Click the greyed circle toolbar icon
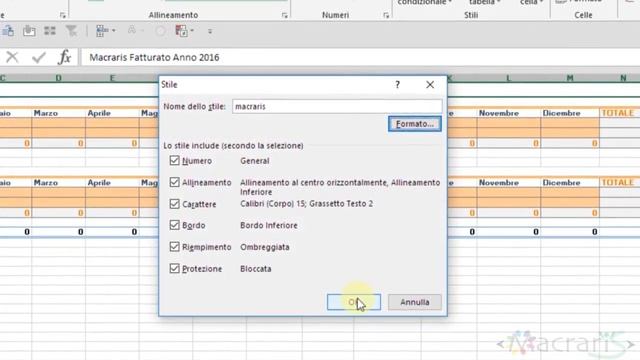 pos(160,31)
